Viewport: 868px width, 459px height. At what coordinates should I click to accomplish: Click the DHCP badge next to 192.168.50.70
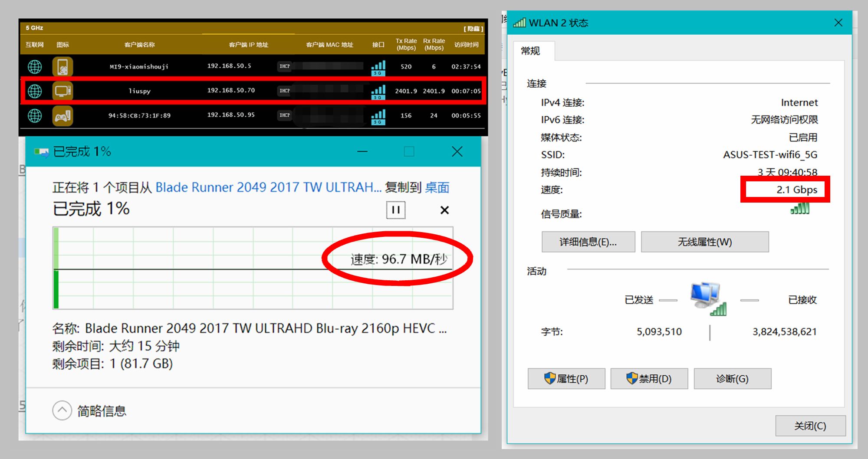click(x=285, y=91)
